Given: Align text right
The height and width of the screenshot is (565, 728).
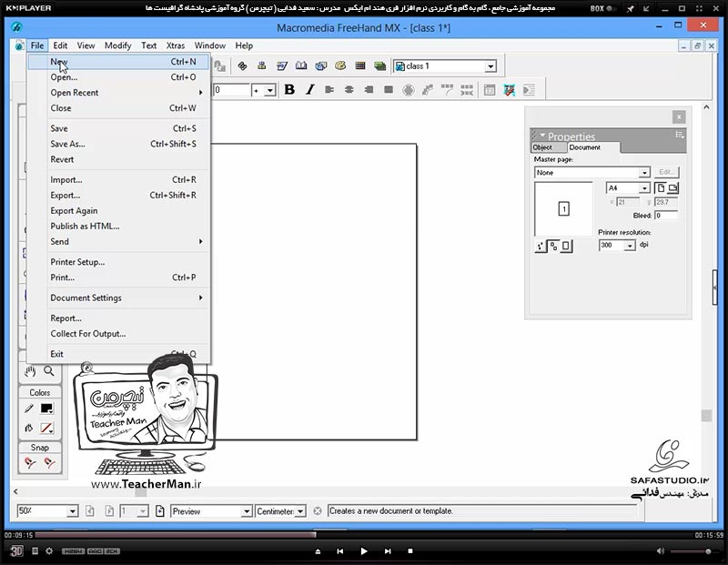Looking at the screenshot, I should pyautogui.click(x=369, y=89).
